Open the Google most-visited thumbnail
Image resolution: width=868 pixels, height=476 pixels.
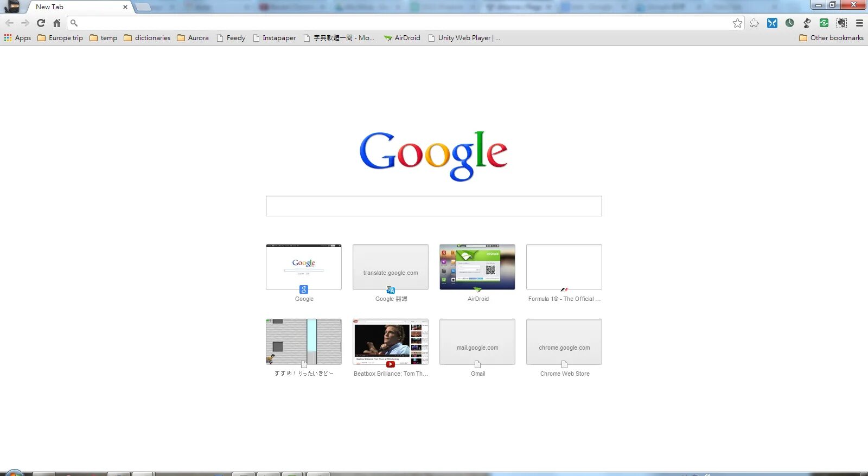click(x=304, y=267)
